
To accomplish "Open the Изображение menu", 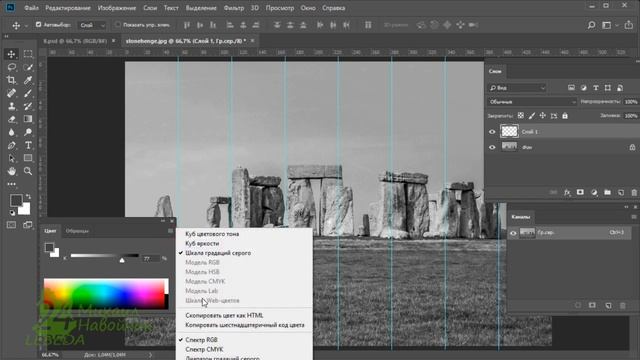I will tap(117, 8).
